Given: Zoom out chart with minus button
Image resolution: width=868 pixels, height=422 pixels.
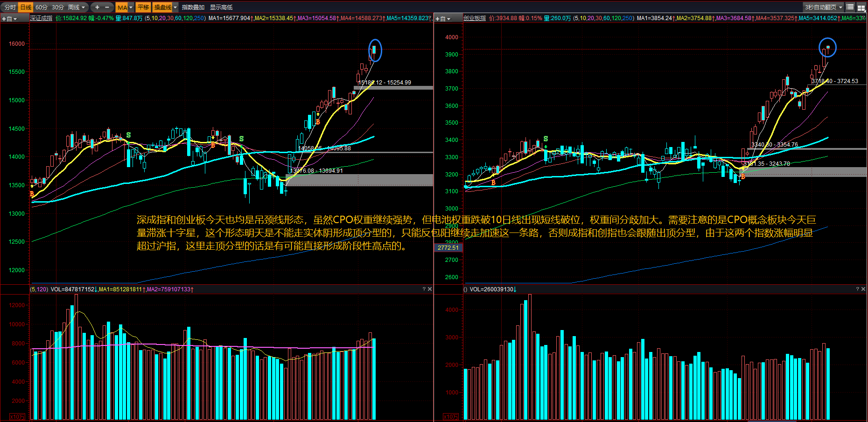Looking at the screenshot, I should [x=107, y=7].
